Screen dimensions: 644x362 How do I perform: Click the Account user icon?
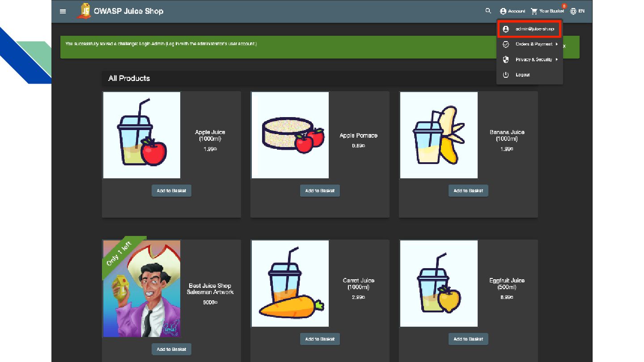pos(503,11)
